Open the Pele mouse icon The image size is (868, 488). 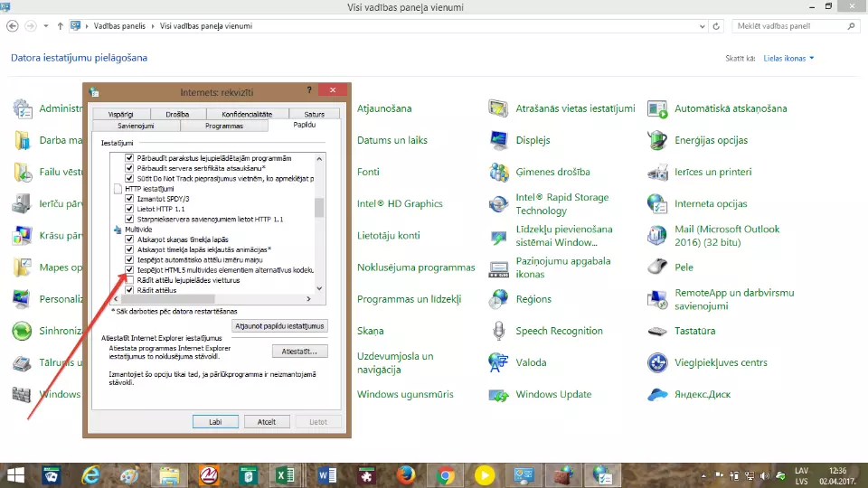[657, 267]
